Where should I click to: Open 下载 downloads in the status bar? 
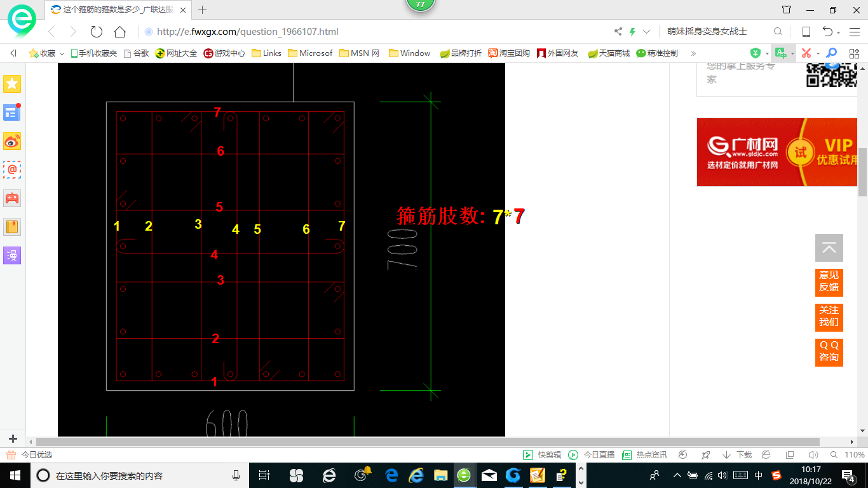[737, 455]
